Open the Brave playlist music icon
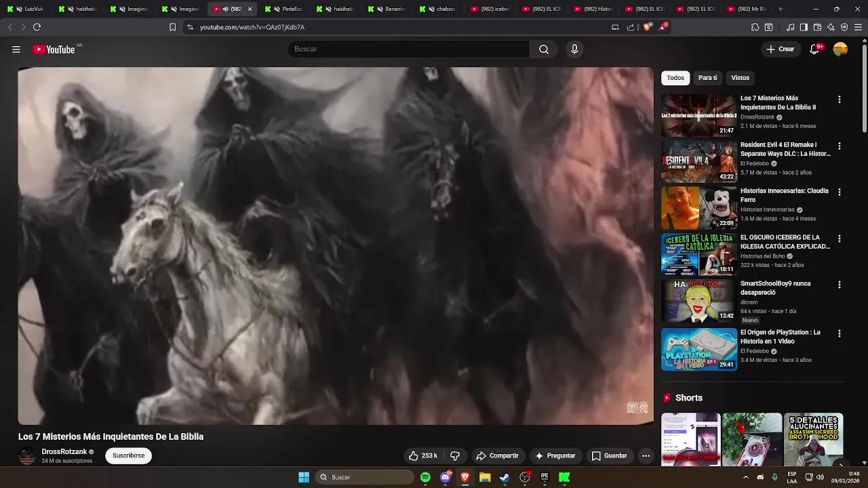Viewport: 868px width, 488px height. tap(790, 27)
